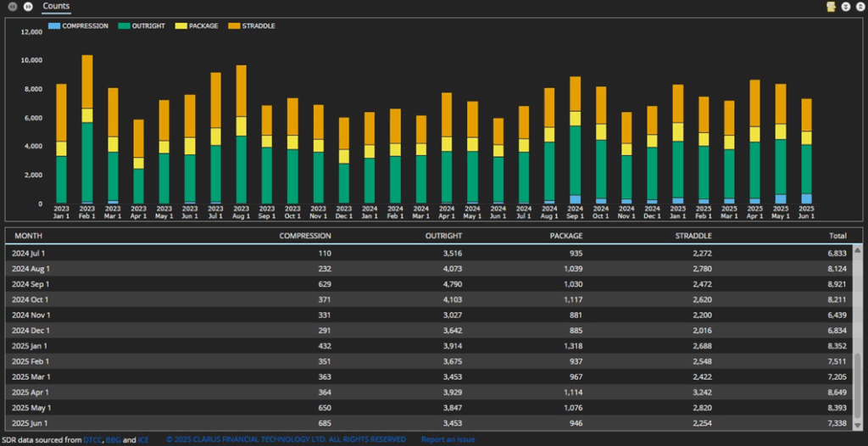Click the double-chevron up collapse icon

859,7
